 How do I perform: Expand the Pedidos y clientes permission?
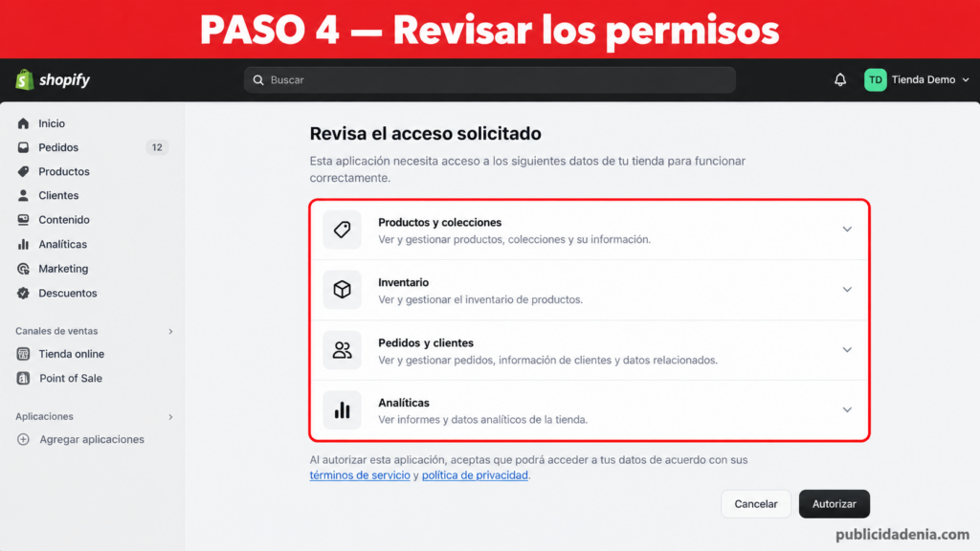(x=847, y=350)
